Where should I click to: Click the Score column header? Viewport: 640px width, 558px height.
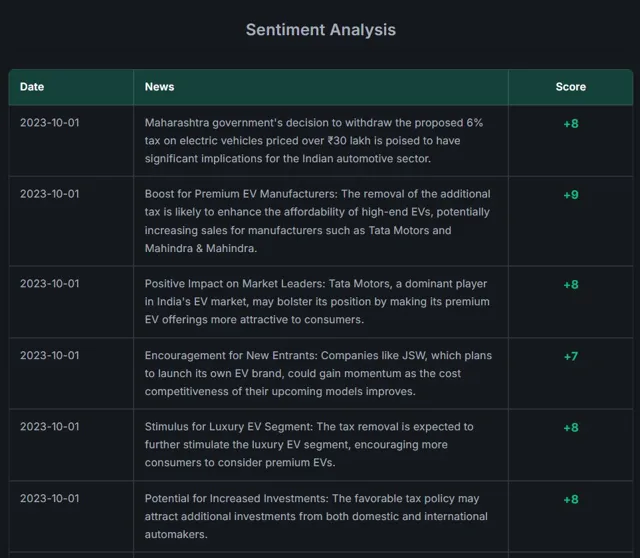tap(571, 87)
